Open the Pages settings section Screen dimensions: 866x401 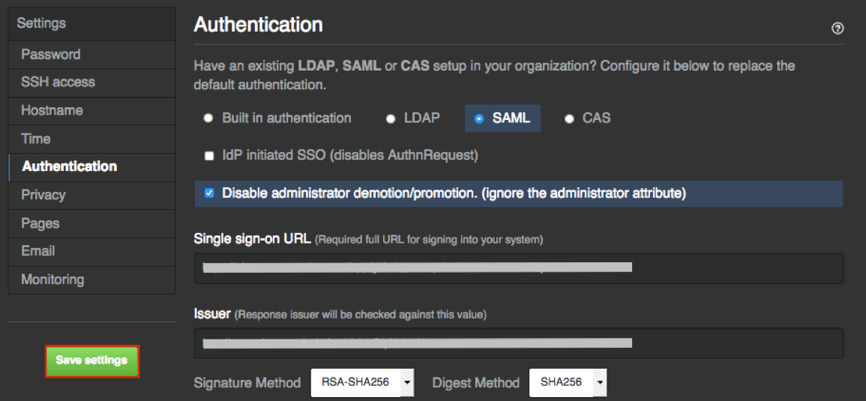point(40,223)
